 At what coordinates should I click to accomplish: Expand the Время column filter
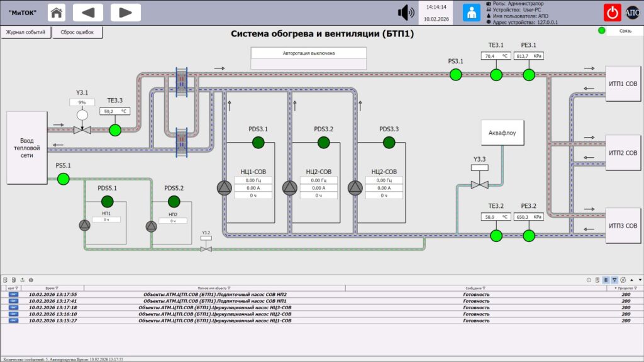click(57, 288)
